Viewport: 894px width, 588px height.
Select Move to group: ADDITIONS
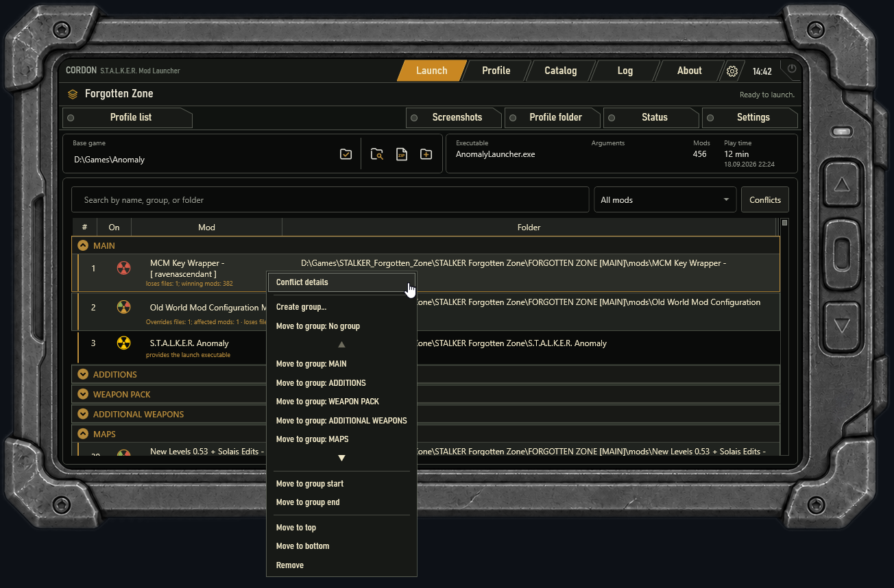(341, 383)
